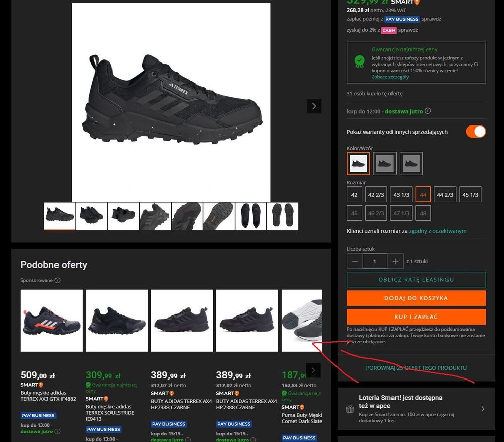This screenshot has width=504, height=442.
Task: Click sprawdź link next to PAY BUSINESS
Action: (x=431, y=19)
